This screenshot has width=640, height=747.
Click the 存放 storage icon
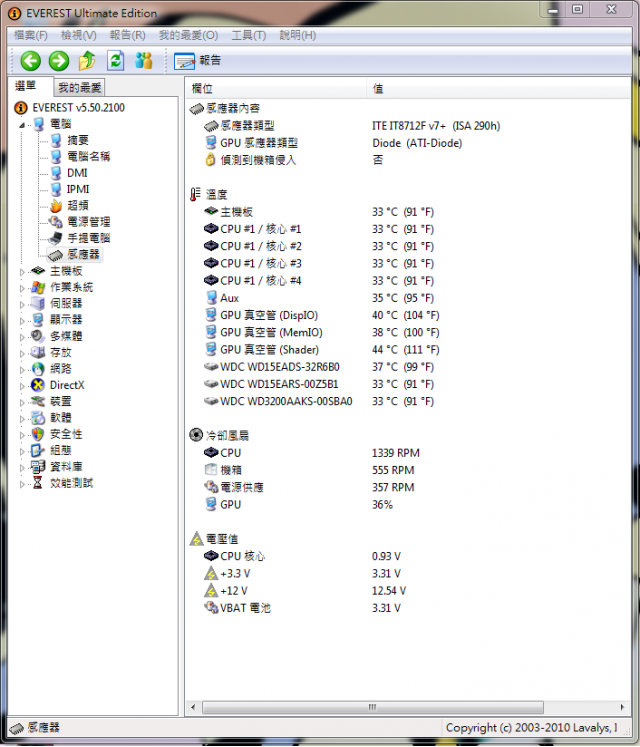(x=38, y=352)
